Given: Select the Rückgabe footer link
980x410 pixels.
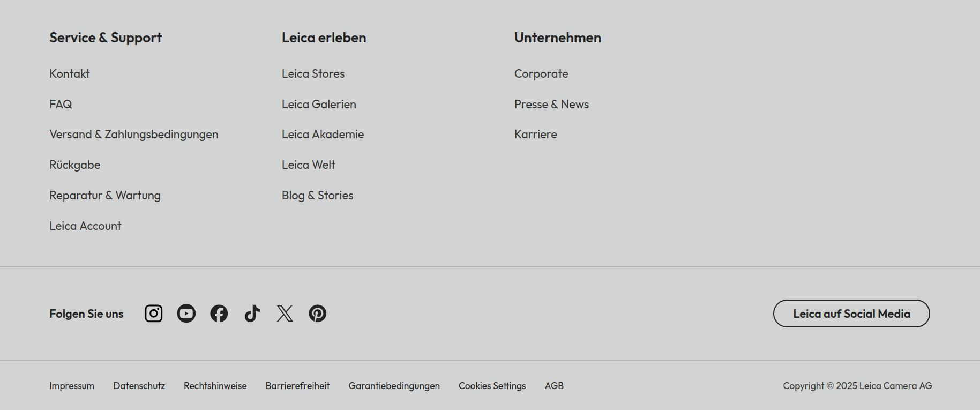Looking at the screenshot, I should [75, 165].
